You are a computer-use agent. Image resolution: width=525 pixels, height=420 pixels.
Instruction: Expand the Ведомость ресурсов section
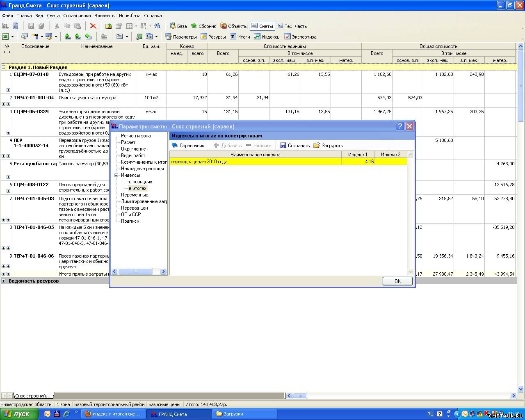coord(4,281)
